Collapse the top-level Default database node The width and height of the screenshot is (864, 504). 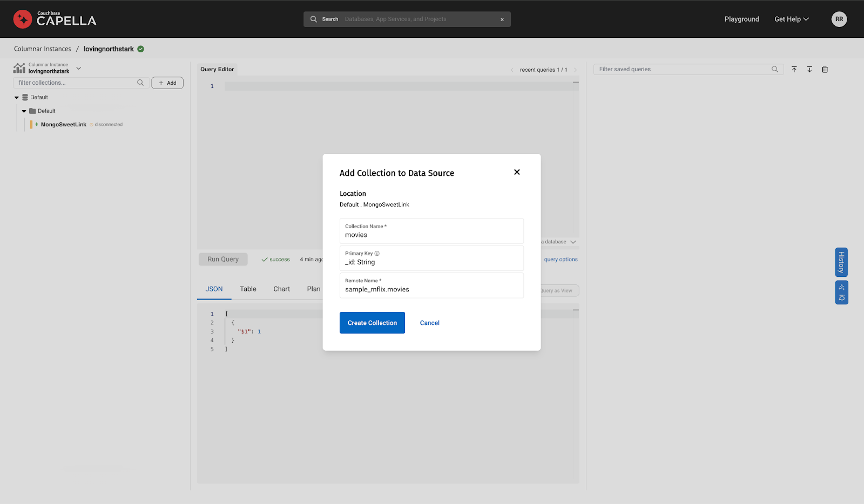[x=17, y=98]
